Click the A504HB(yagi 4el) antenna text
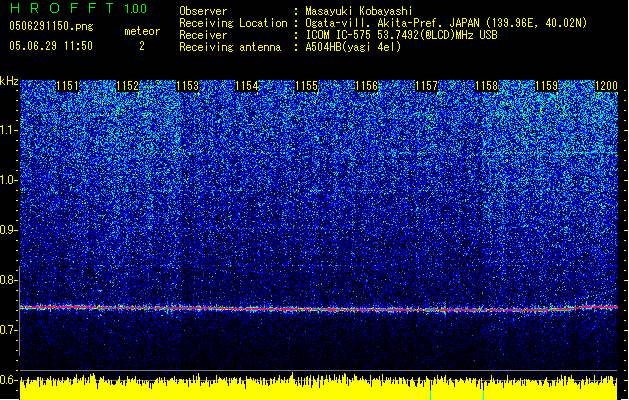Image resolution: width=629 pixels, height=400 pixels. point(353,47)
